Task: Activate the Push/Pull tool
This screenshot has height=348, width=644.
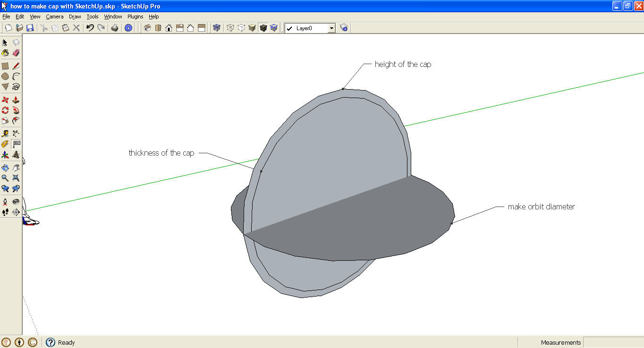Action: tap(16, 99)
